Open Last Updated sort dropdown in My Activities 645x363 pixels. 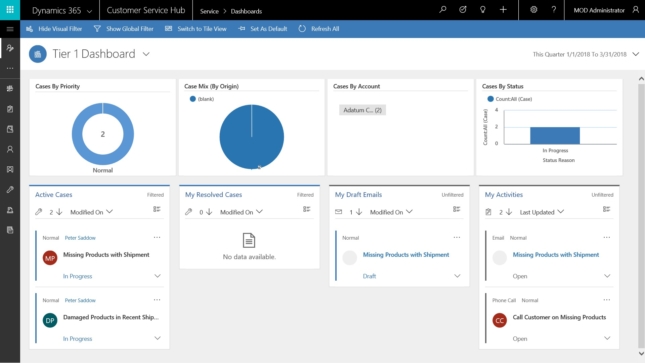(542, 212)
